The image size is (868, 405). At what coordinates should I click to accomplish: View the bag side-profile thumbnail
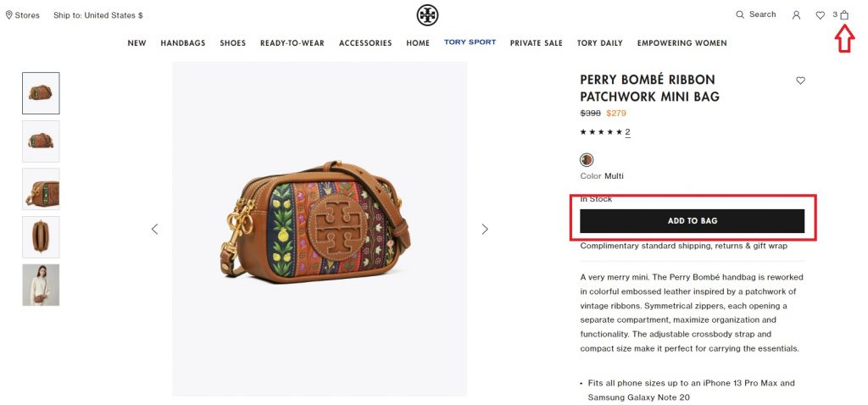[x=41, y=236]
